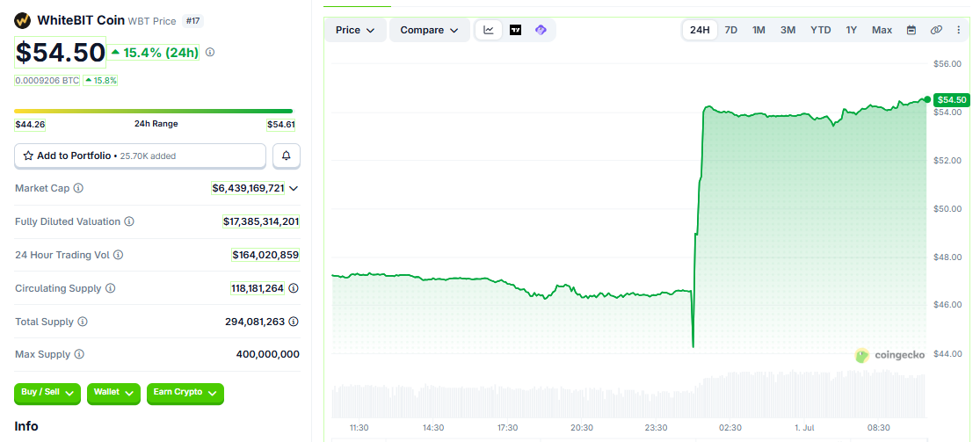The width and height of the screenshot is (980, 442).
Task: Click the $54.50 current price chart marker
Action: pyautogui.click(x=951, y=99)
